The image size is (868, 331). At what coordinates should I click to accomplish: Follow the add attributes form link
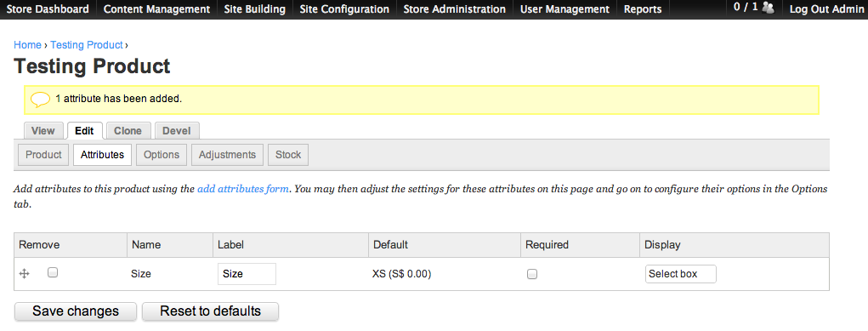(243, 189)
